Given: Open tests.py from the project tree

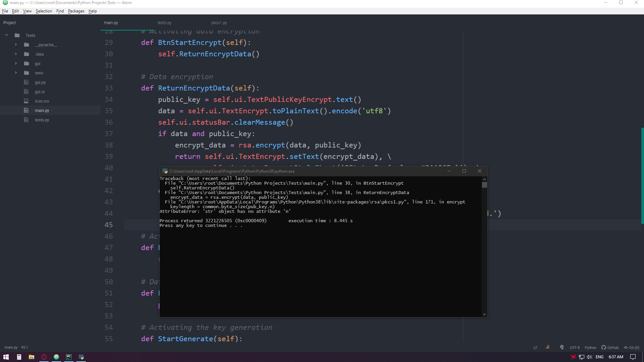Looking at the screenshot, I should [42, 120].
